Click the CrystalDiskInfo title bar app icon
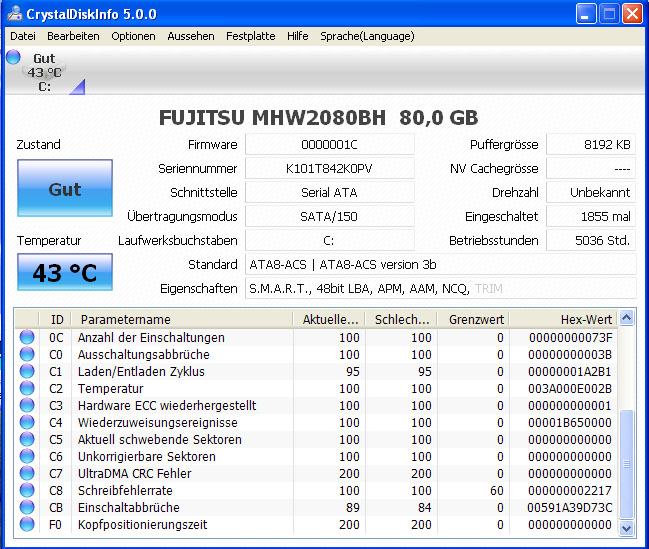 coord(15,13)
